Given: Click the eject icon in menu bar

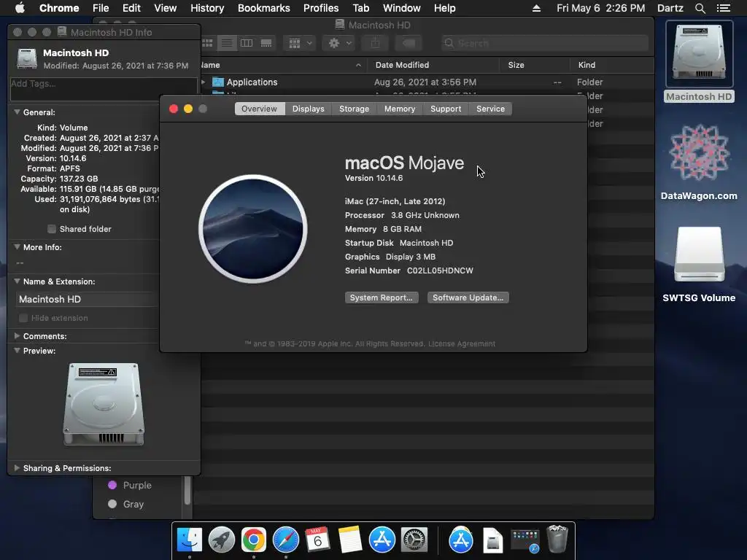Looking at the screenshot, I should click(536, 8).
